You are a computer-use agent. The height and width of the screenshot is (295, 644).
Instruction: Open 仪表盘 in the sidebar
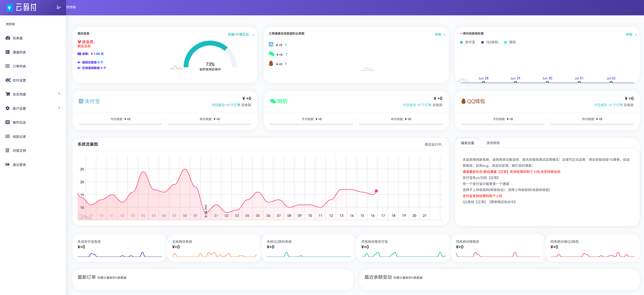click(33, 38)
